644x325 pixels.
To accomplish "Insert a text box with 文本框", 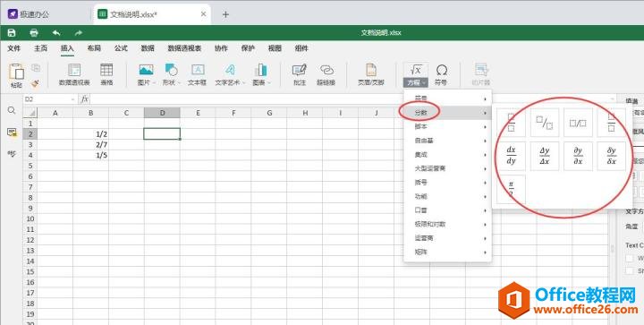I will pyautogui.click(x=198, y=75).
